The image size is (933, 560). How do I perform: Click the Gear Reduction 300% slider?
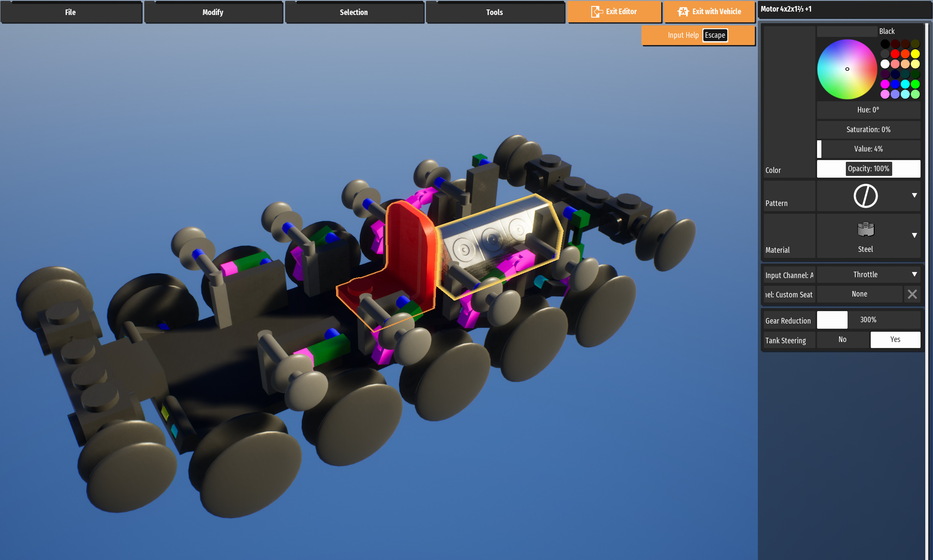coord(868,320)
